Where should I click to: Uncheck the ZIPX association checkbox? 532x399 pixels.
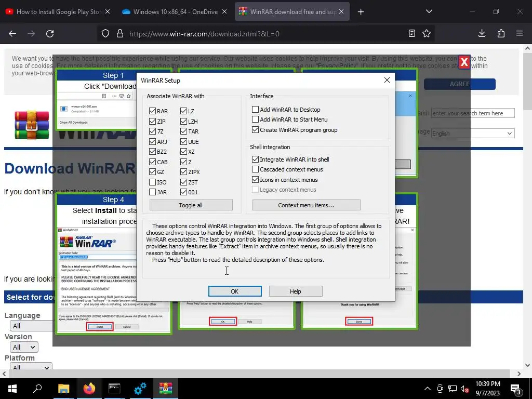point(183,171)
